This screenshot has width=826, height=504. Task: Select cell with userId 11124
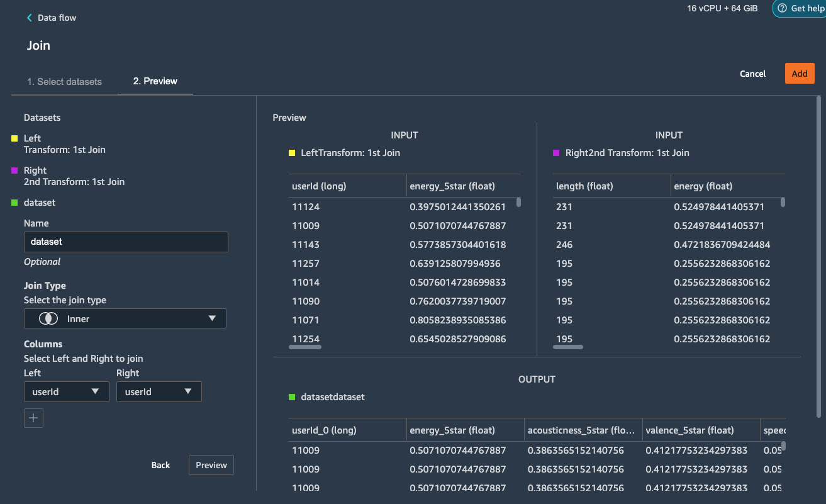pyautogui.click(x=306, y=207)
